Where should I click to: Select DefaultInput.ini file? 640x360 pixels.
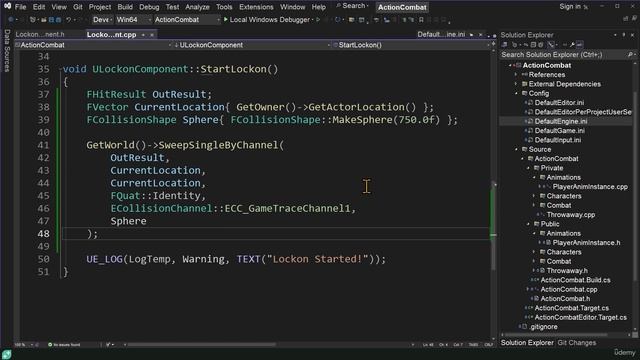(x=558, y=140)
